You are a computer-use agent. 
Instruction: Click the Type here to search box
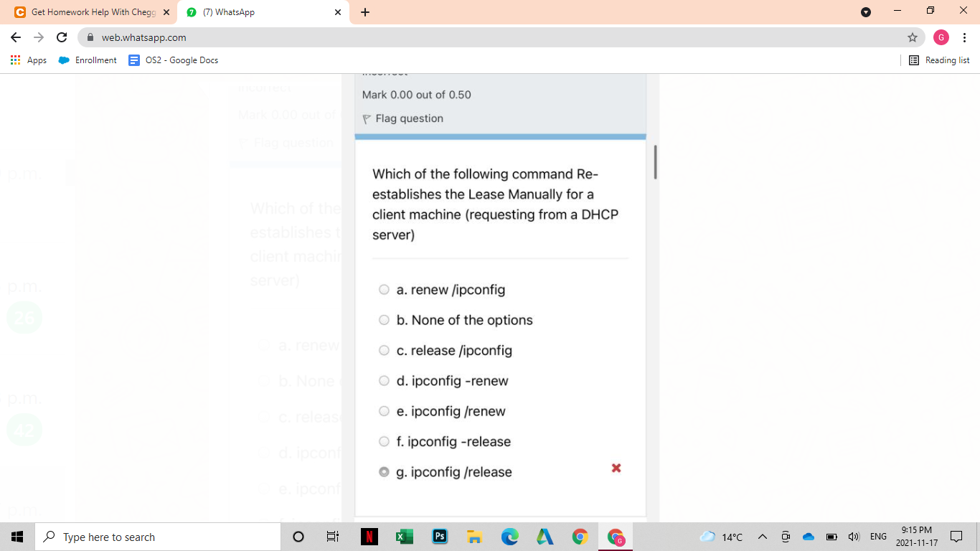(158, 537)
